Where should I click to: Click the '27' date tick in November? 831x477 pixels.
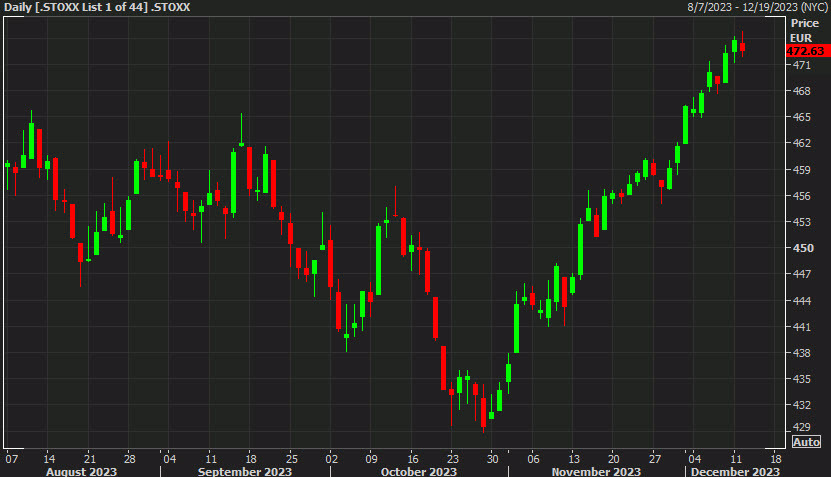coord(655,459)
